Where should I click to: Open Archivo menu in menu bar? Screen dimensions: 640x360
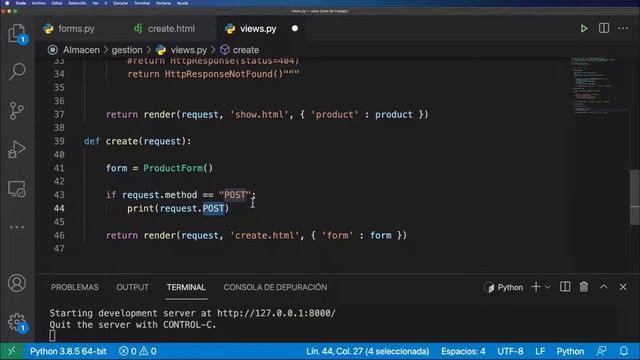coord(39,3)
